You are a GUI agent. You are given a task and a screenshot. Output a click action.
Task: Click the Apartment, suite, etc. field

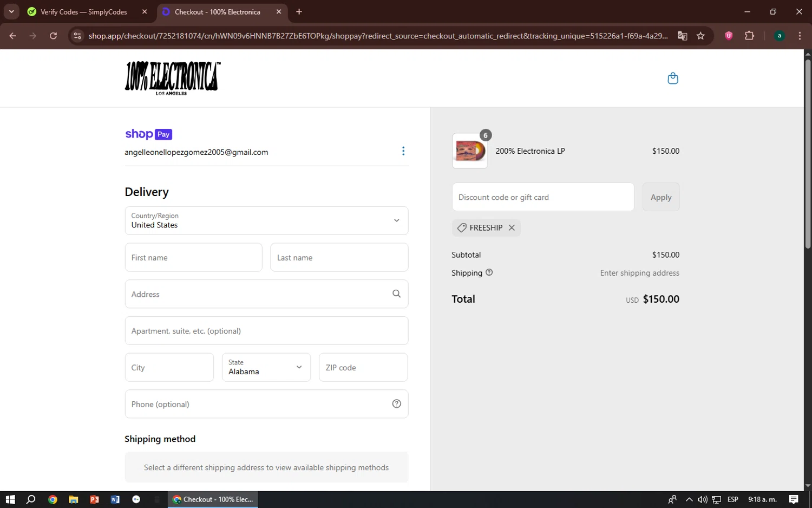[x=266, y=330]
